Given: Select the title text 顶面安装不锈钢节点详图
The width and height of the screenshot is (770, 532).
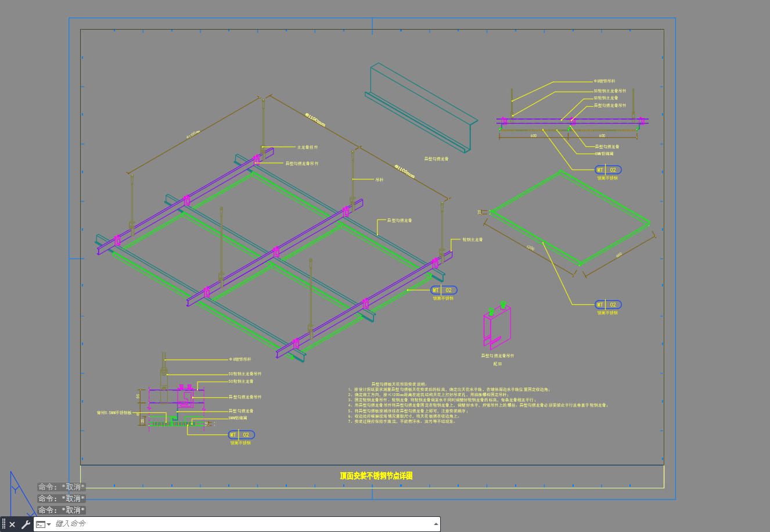Looking at the screenshot, I should [376, 476].
